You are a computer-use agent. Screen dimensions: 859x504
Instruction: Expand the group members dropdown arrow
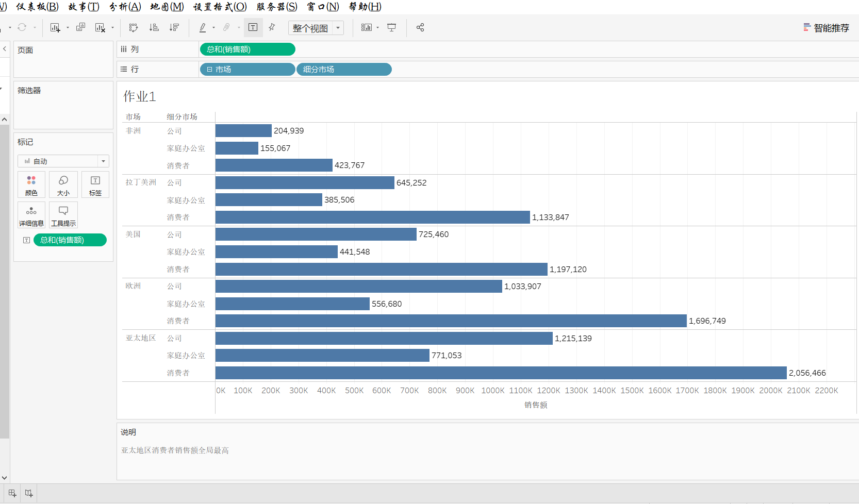pyautogui.click(x=238, y=28)
